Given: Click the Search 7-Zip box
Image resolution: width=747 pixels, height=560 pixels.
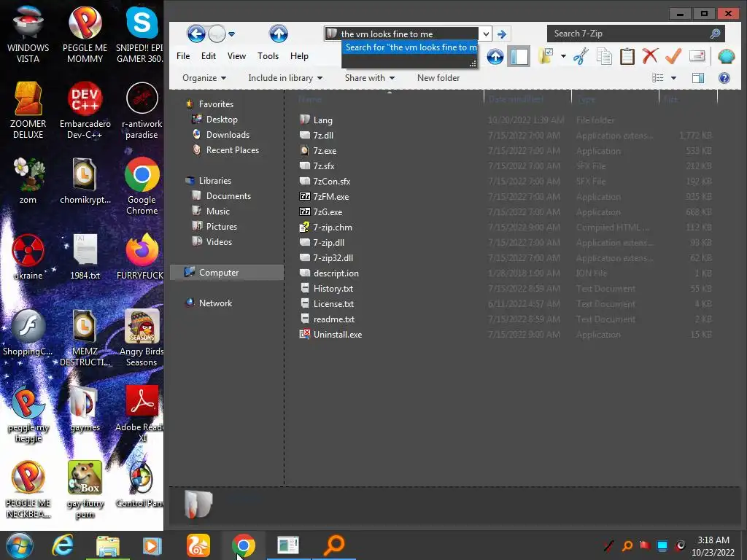Looking at the screenshot, I should tap(635, 34).
